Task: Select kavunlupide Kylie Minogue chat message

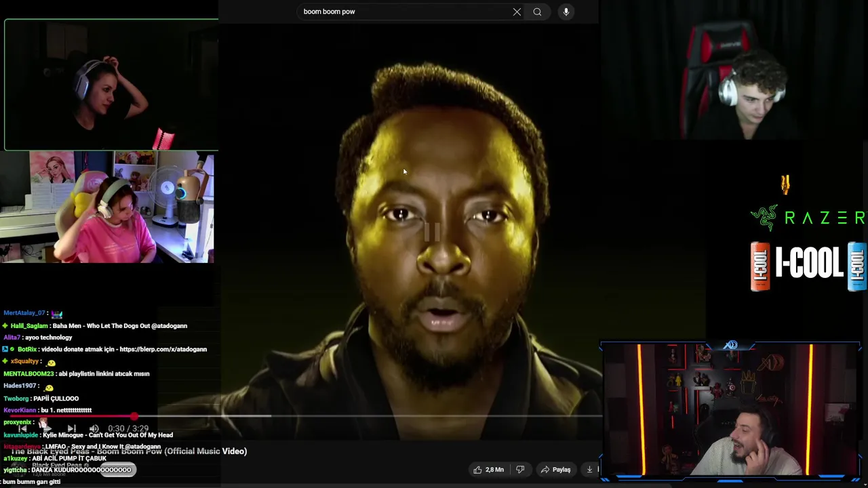Action: [x=88, y=435]
